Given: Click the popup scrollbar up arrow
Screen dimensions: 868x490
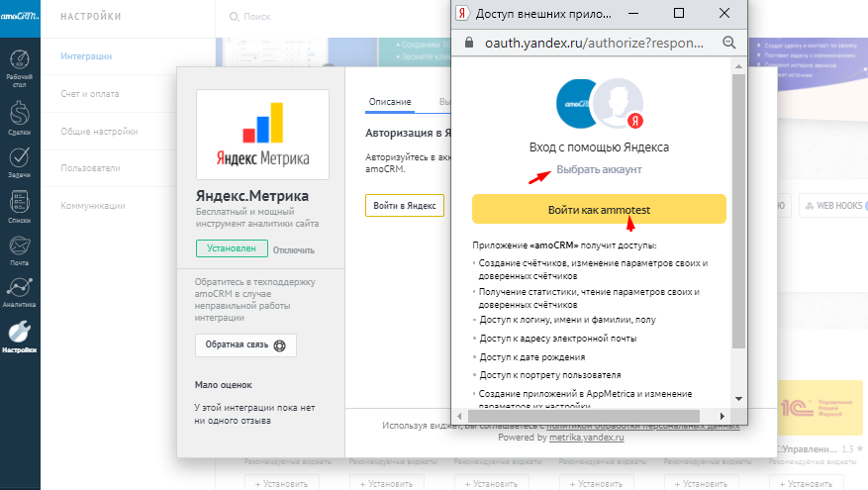Looking at the screenshot, I should [738, 66].
